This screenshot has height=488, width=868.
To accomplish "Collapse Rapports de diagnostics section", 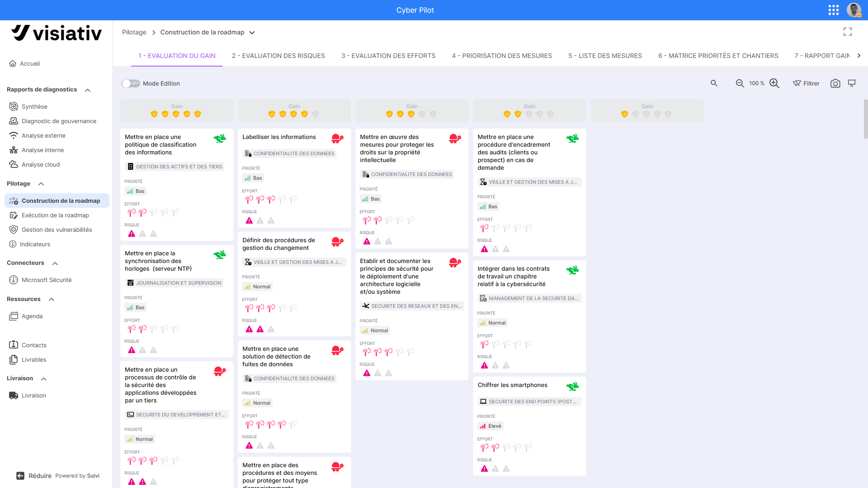I will pos(88,90).
